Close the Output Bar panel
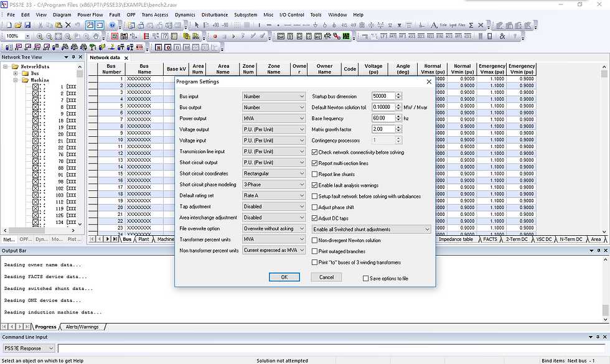This screenshot has height=364, width=610. click(606, 251)
